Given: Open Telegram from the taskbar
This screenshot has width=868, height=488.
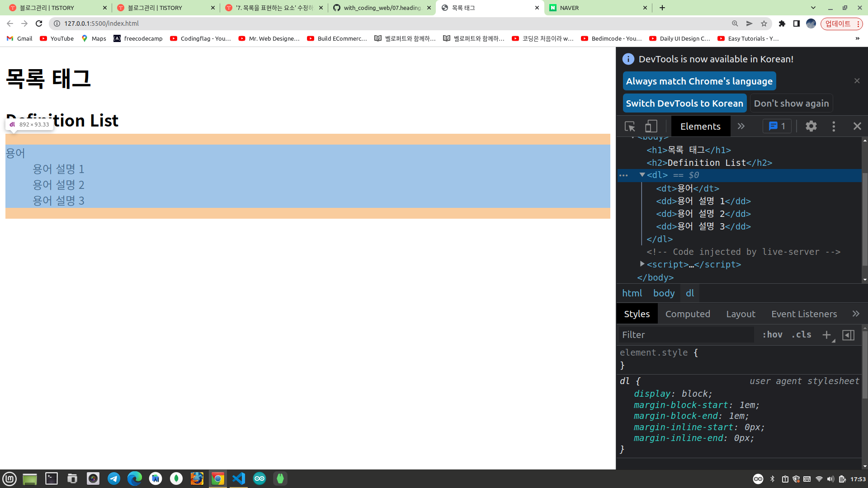Looking at the screenshot, I should (114, 479).
